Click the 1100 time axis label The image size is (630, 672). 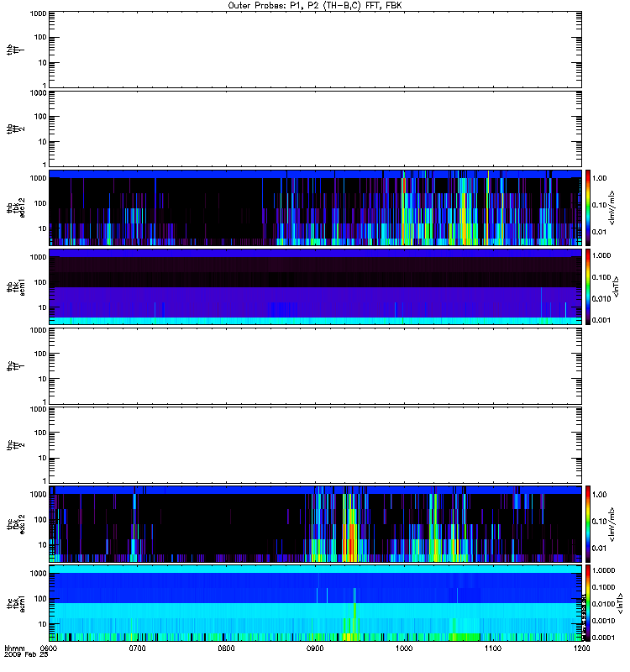click(x=493, y=648)
